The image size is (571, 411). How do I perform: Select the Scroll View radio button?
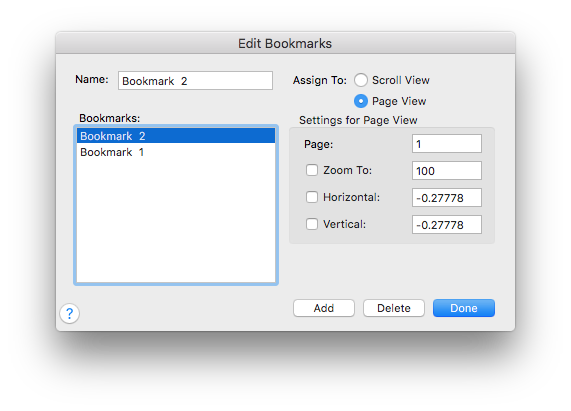click(x=361, y=80)
